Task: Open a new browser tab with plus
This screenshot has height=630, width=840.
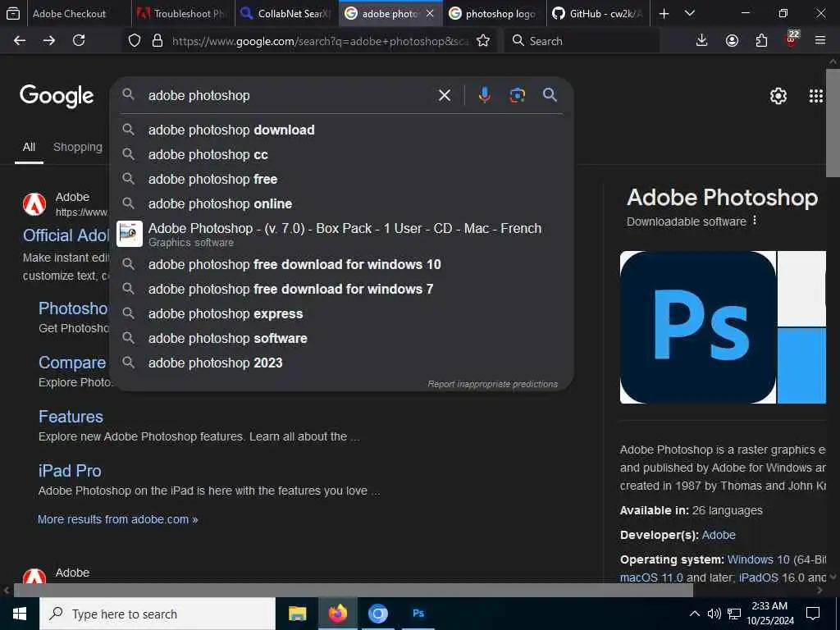Action: click(x=664, y=13)
